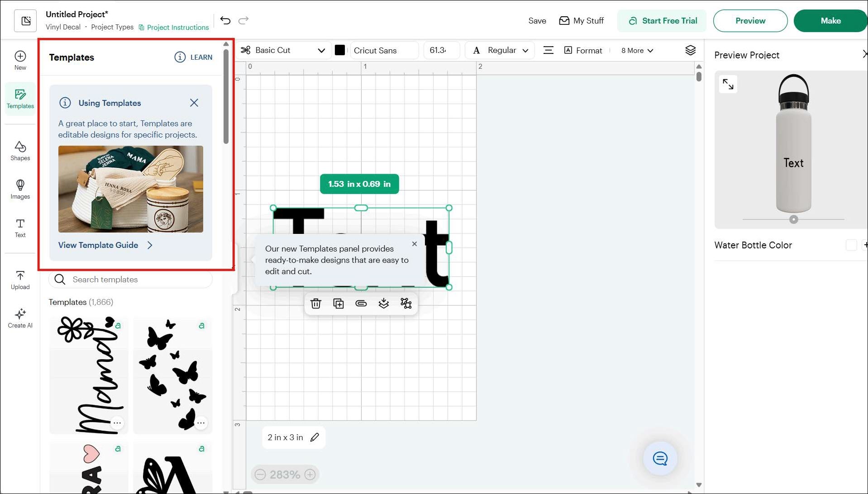Pick the white Water Bottle Color swatch
This screenshot has width=868, height=494.
coord(851,245)
